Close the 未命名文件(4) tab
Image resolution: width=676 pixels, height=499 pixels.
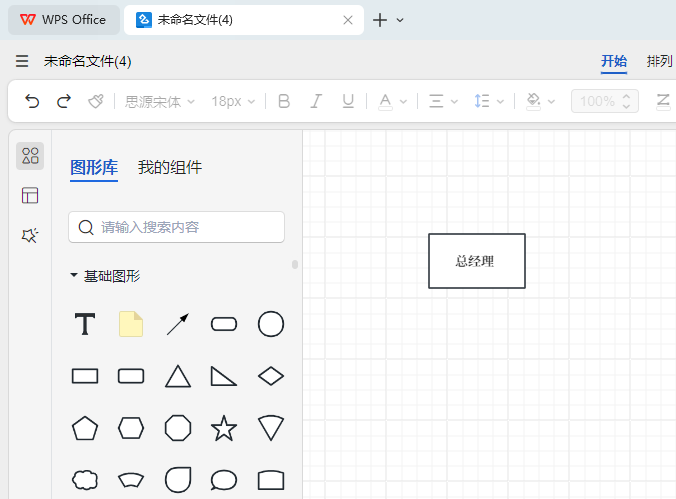click(x=348, y=20)
